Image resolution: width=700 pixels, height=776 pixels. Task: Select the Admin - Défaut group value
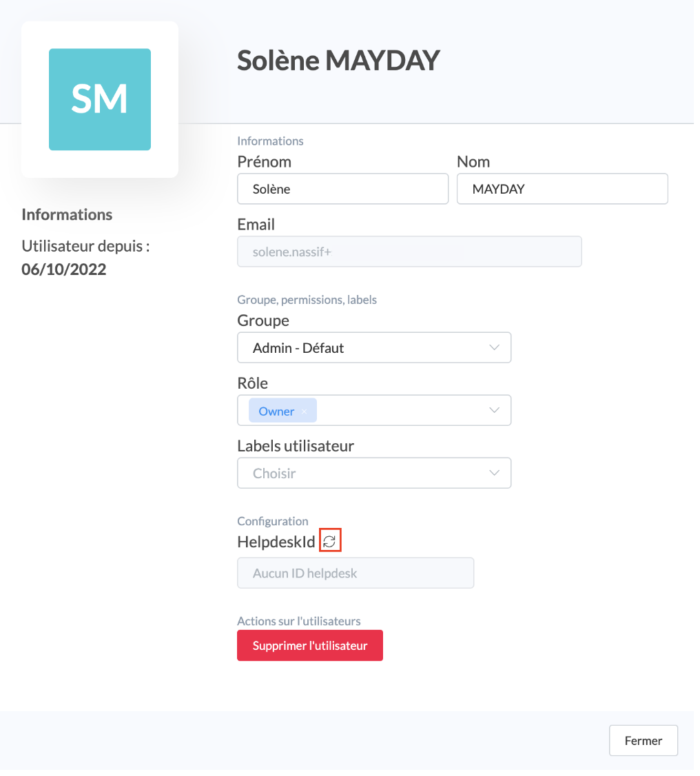(x=298, y=348)
